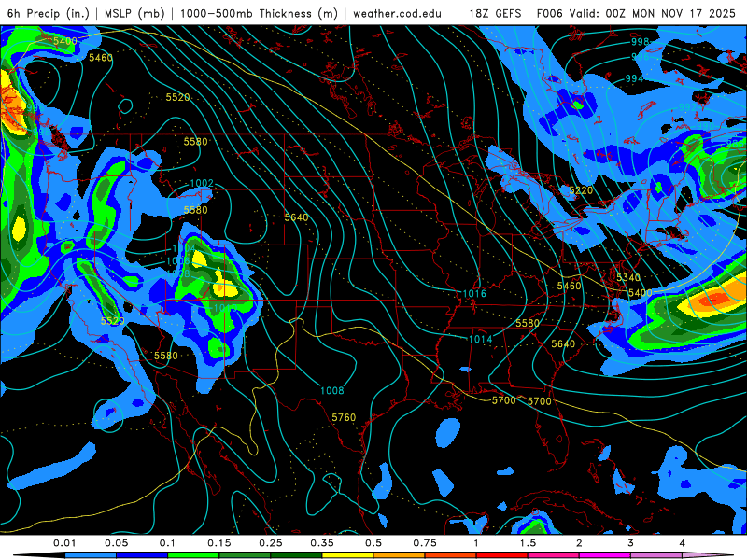Click the 'F006 Valid: 00Z MON NOV 17 2025' text
The height and width of the screenshot is (560, 747).
(x=636, y=13)
